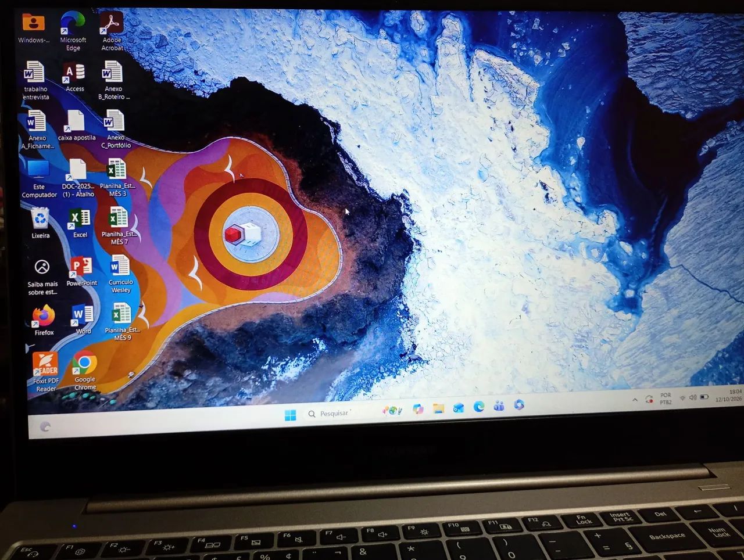Open the Windows user folder on the desktop
744x560 pixels.
point(33,27)
